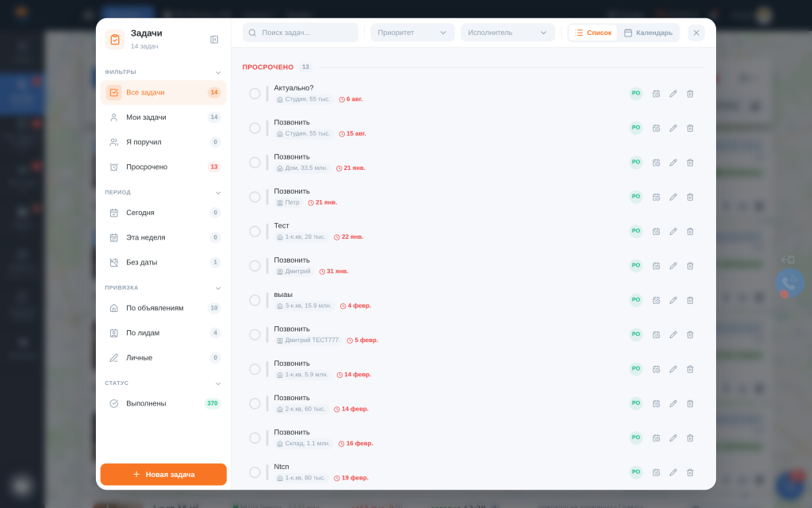Mark 'Актуально?' task as completed
The image size is (812, 508).
tap(255, 94)
